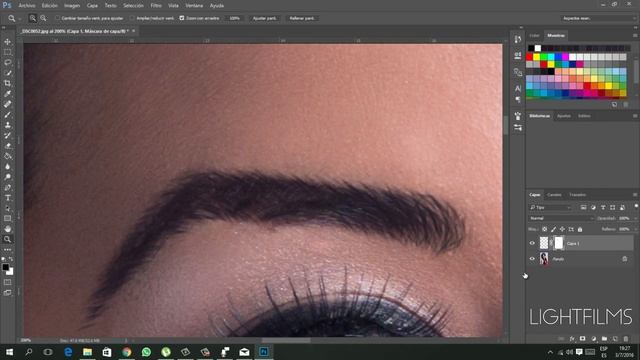Click the Ajustar pant. button

click(264, 18)
